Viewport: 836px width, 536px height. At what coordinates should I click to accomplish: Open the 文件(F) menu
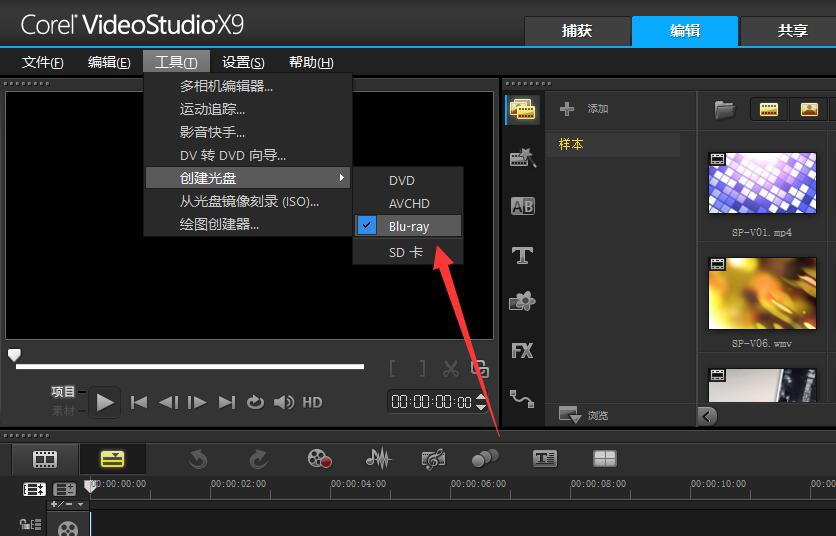pos(43,62)
